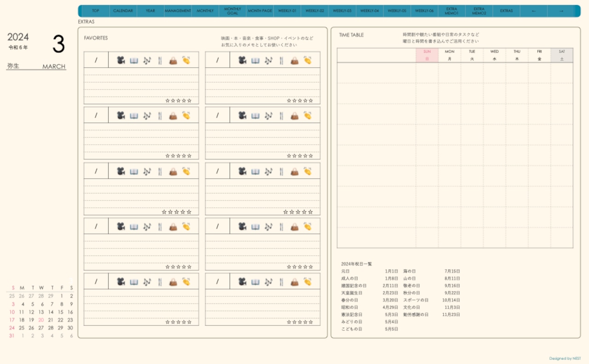Screen dimensions: 589x364
Task: Click the SUN column header in time table
Action: pyautogui.click(x=427, y=55)
